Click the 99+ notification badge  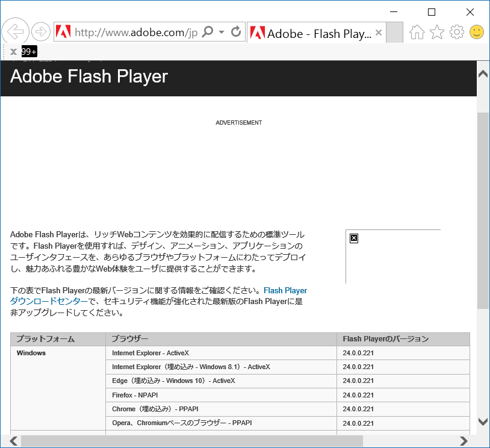pos(29,52)
